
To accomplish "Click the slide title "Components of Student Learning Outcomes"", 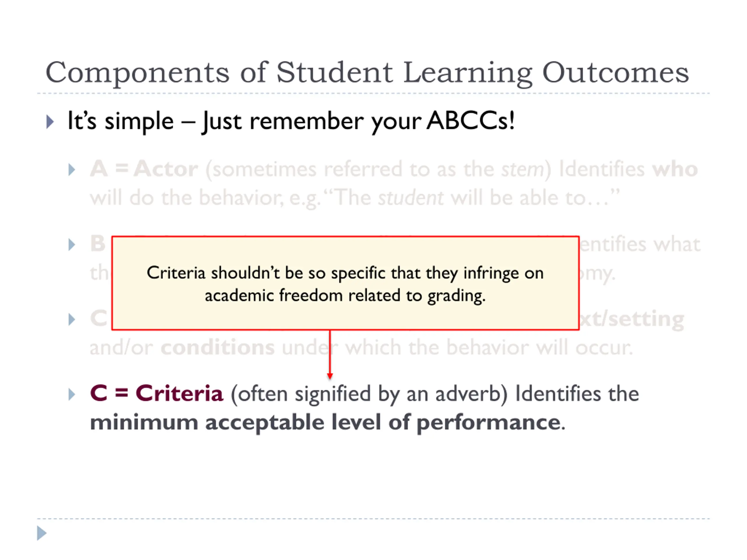I will pyautogui.click(x=367, y=73).
